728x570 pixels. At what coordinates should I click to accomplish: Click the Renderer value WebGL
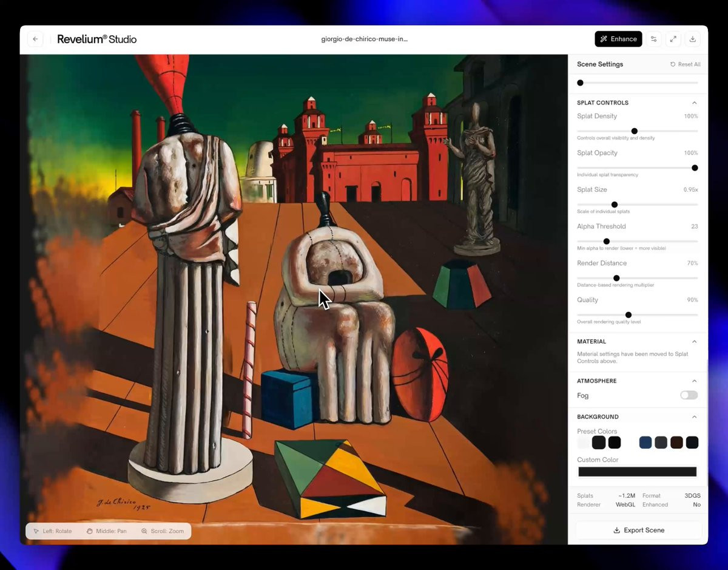click(625, 504)
